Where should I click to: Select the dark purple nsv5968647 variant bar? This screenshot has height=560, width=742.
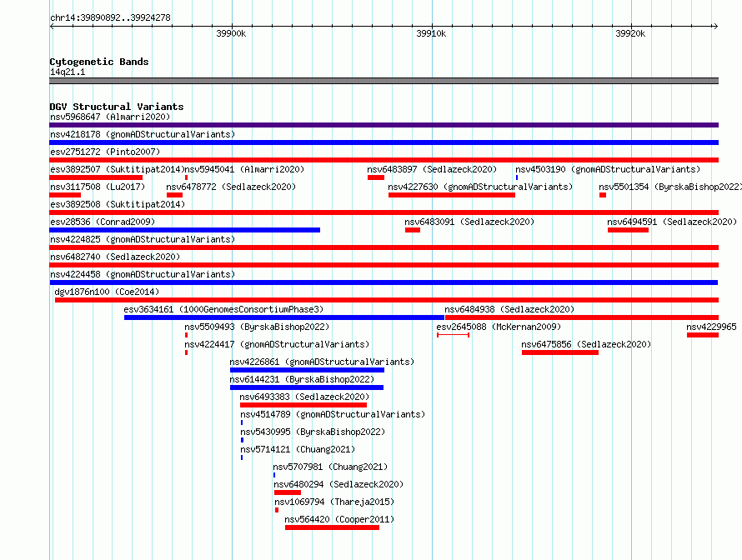pos(384,125)
